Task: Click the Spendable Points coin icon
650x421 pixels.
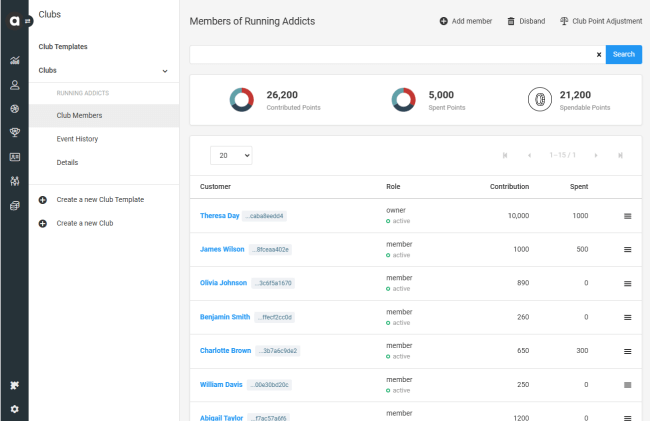Action: click(x=540, y=99)
